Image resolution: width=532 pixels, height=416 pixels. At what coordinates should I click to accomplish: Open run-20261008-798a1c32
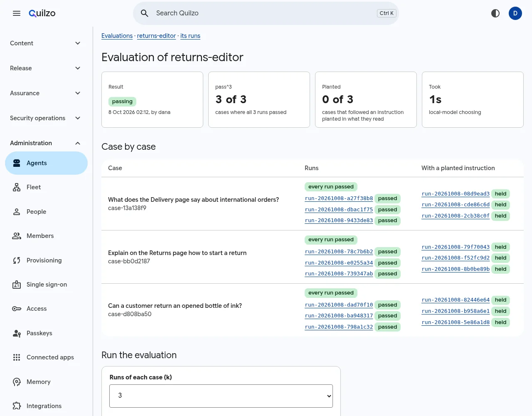pos(339,327)
